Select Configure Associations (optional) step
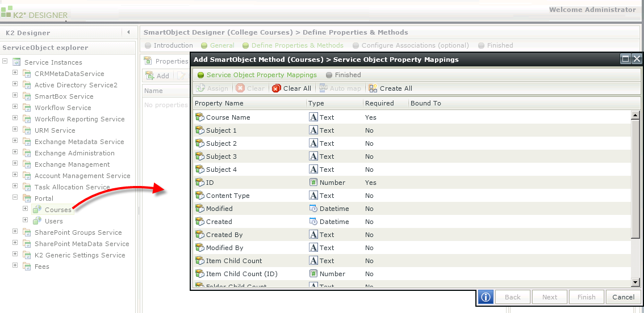Screen dimensions: 644x313 click(x=411, y=45)
